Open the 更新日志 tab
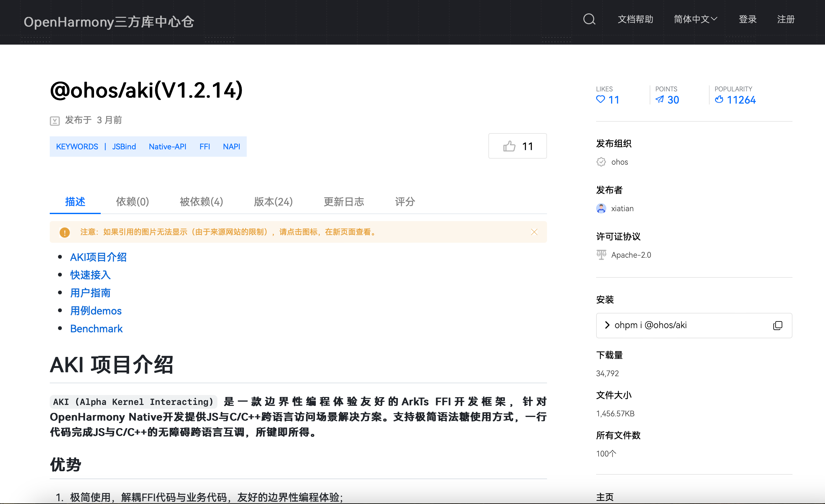This screenshot has height=504, width=825. click(344, 202)
